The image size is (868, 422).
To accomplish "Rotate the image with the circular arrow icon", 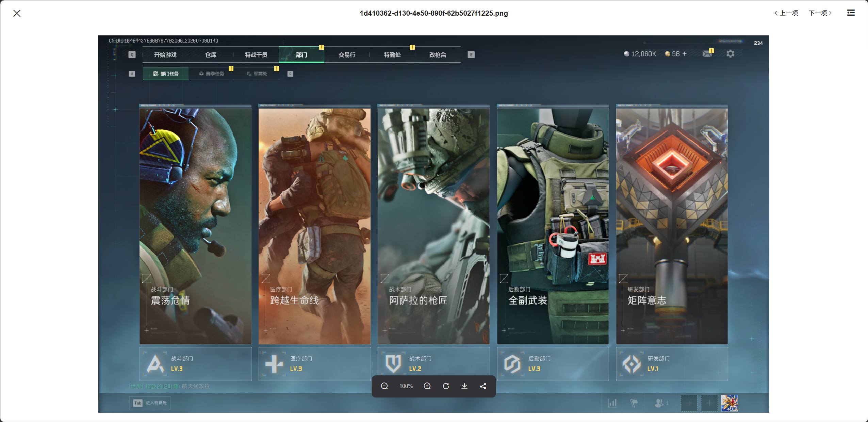I will 446,386.
